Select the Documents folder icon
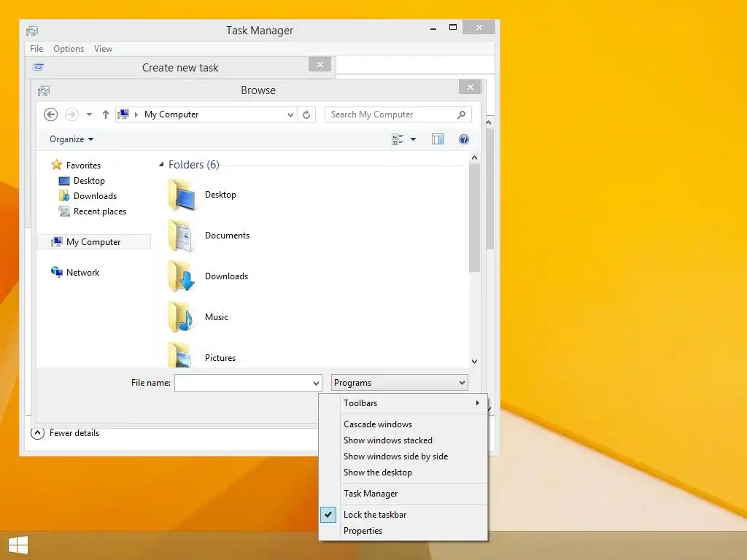Image resolution: width=747 pixels, height=560 pixels. [x=182, y=236]
